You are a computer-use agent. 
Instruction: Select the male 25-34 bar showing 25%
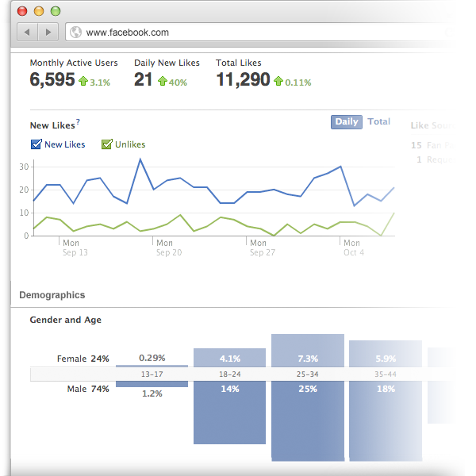(308, 420)
